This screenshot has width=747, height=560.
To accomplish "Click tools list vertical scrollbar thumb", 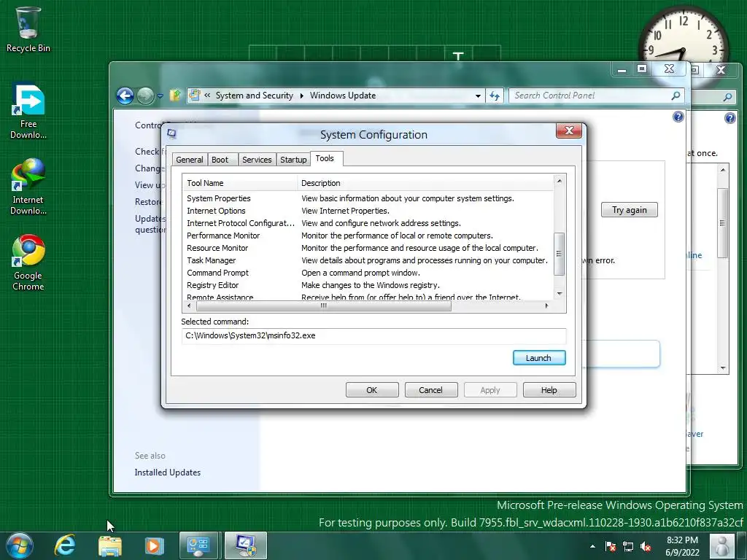I will coord(560,254).
